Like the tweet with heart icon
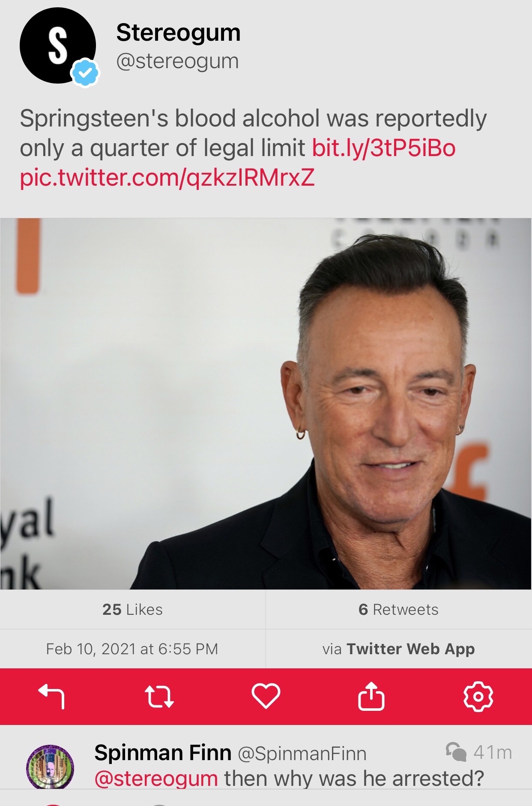This screenshot has height=806, width=532. [266, 696]
